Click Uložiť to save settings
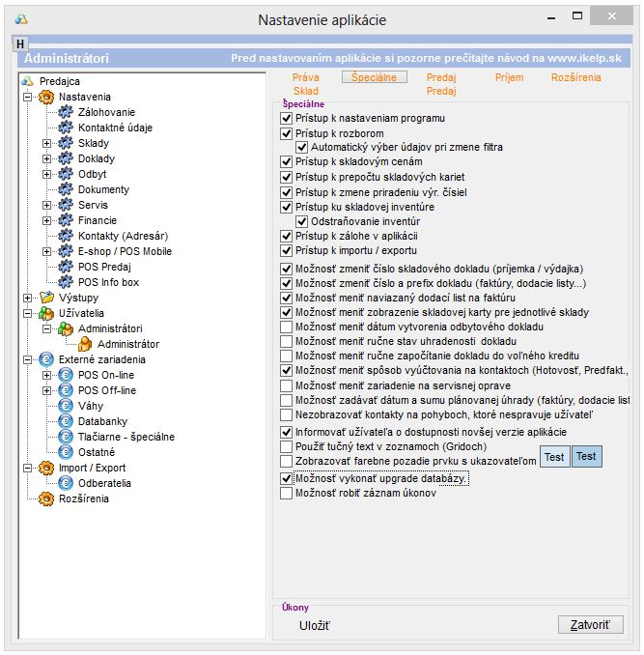This screenshot has height=655, width=644. [x=315, y=626]
